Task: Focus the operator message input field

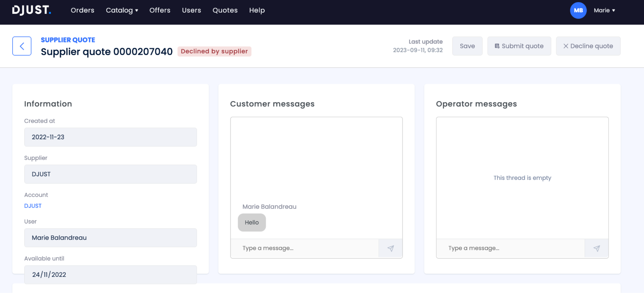Action: point(510,248)
